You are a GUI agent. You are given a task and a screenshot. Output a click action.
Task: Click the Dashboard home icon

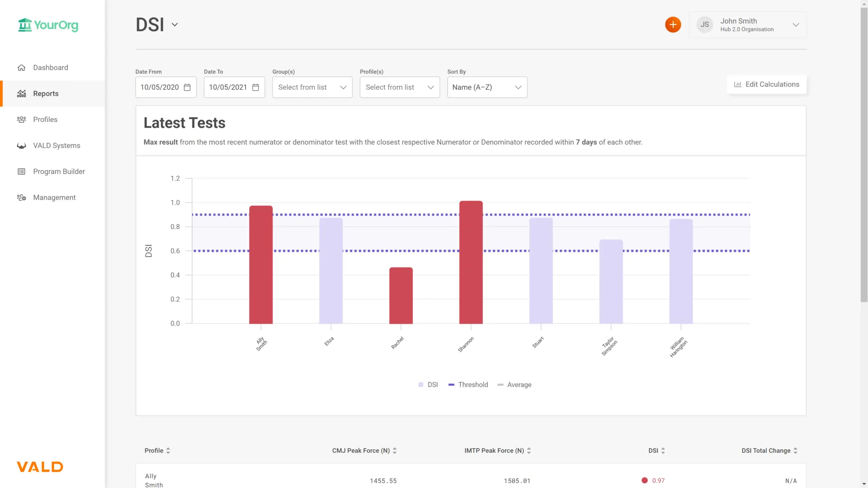[x=22, y=68]
